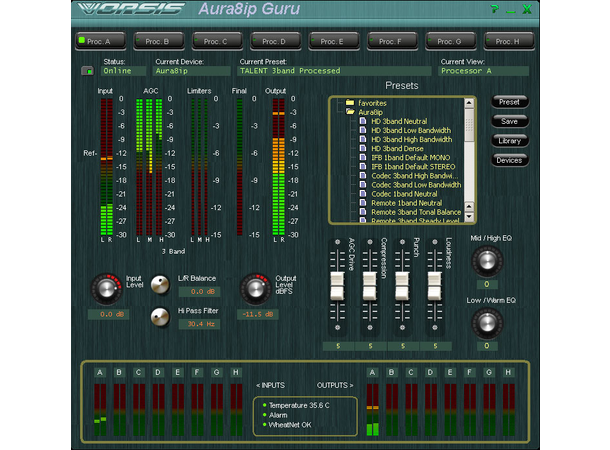Click the Current View Processor A field
610x450 pixels.
click(x=484, y=71)
